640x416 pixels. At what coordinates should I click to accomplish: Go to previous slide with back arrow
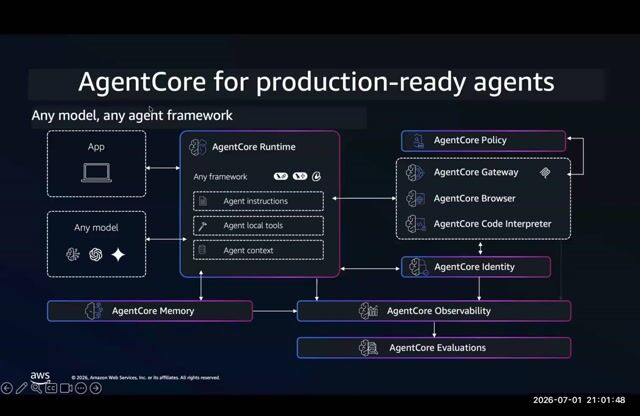click(7, 388)
